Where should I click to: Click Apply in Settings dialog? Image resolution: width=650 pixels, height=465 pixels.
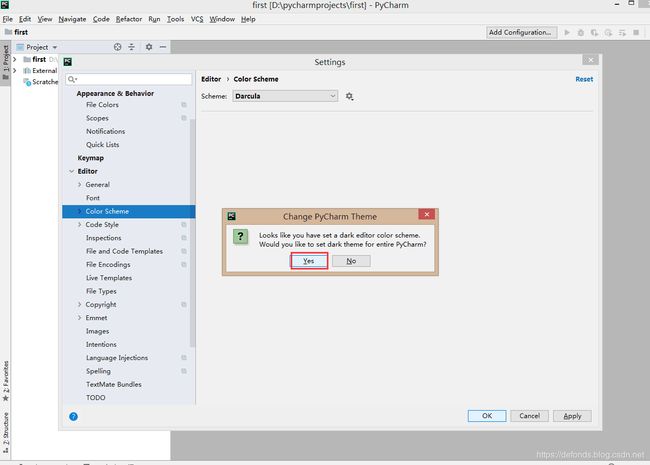[572, 416]
